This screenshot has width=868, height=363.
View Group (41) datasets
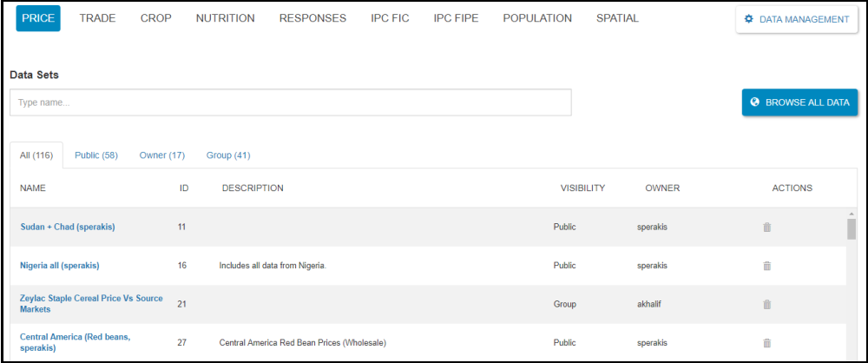coord(228,155)
